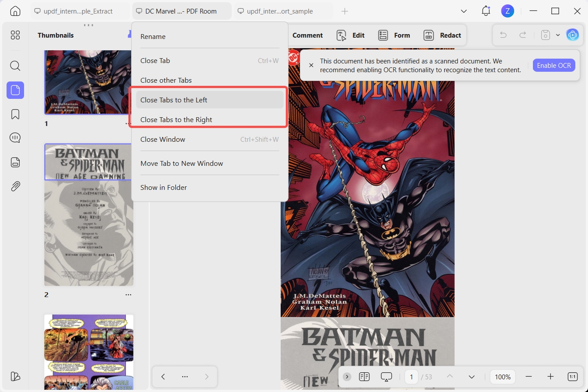Select the page 1 thumbnail

tap(89, 82)
